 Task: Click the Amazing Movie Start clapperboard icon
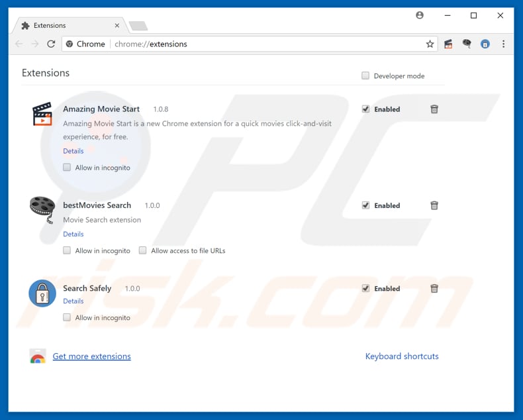(42, 114)
